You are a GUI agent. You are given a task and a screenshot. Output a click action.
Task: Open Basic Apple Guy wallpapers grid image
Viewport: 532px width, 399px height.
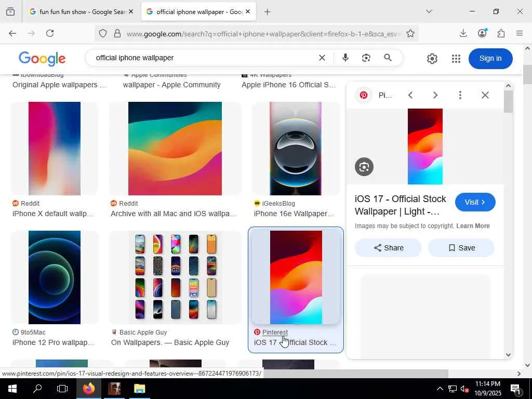(x=175, y=277)
